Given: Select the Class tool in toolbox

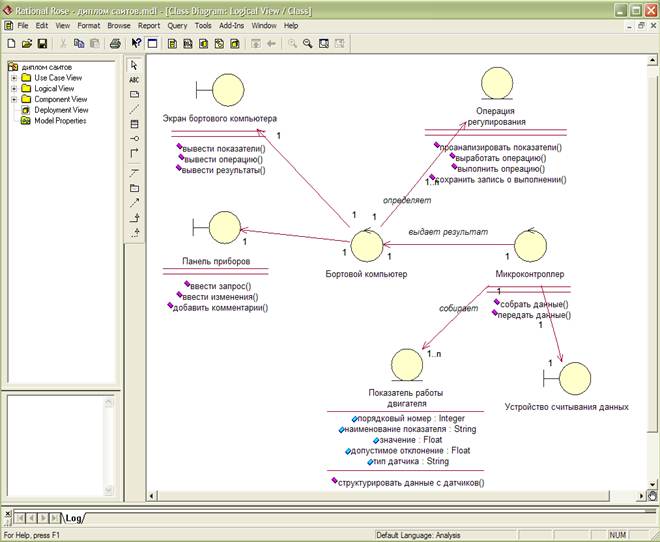Looking at the screenshot, I should (x=134, y=124).
